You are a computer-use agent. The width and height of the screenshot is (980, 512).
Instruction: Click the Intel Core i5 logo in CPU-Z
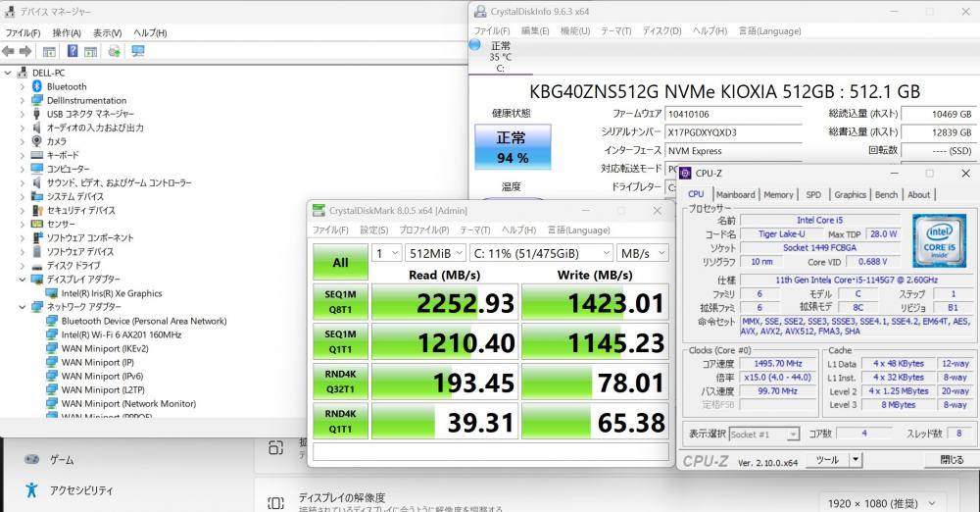(939, 240)
